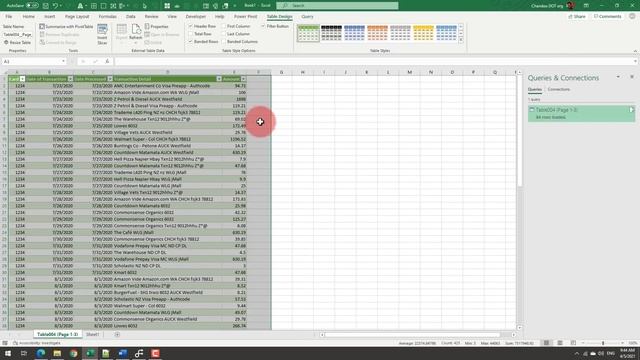The height and width of the screenshot is (360, 640).
Task: Select the green table style swatch
Action: click(308, 33)
